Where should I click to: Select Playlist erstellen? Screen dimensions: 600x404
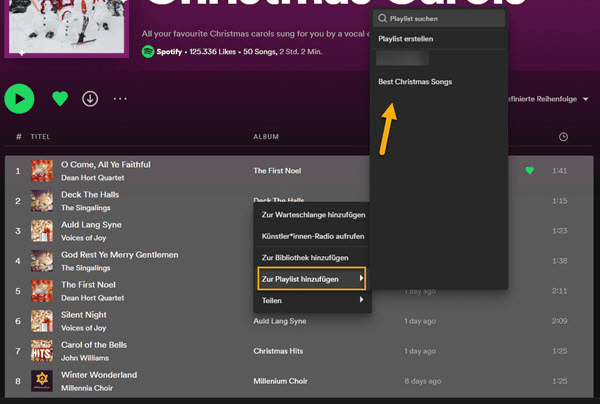(406, 39)
